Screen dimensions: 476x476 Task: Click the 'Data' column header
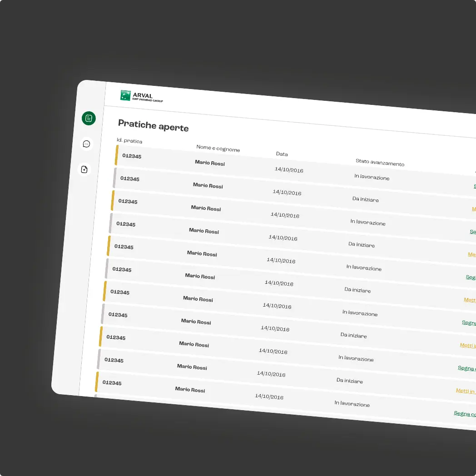(282, 154)
